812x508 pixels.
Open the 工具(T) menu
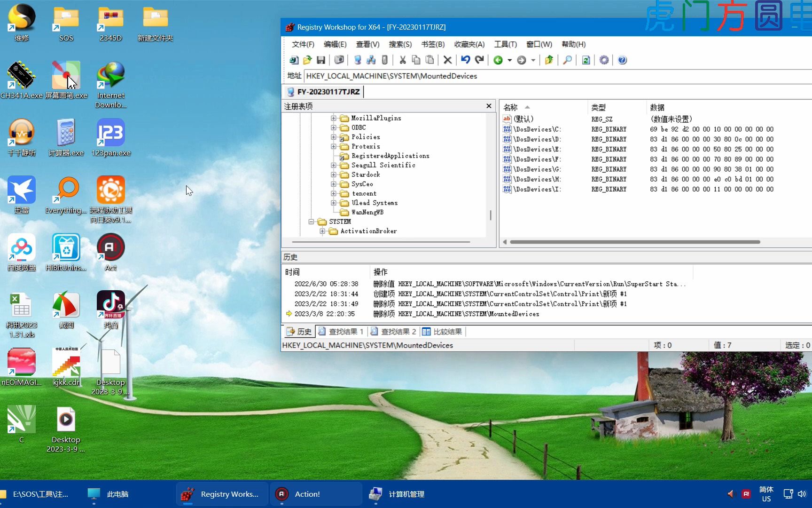tap(505, 44)
